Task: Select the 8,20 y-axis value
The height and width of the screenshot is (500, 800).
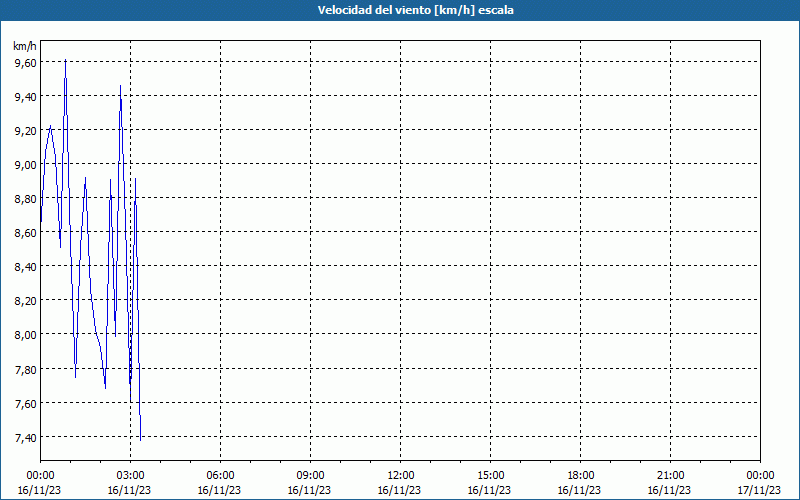Action: pos(25,301)
